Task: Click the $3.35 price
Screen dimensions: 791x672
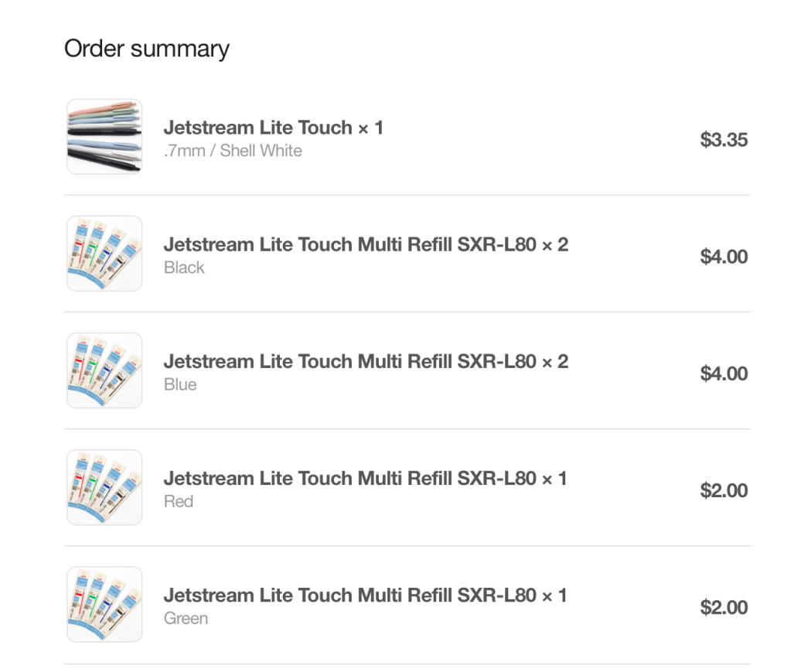Action: (724, 140)
